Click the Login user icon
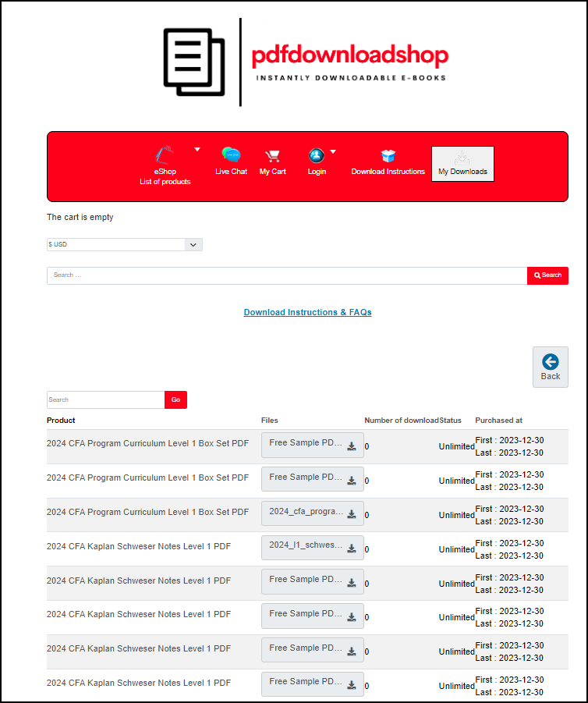The width and height of the screenshot is (588, 703). 317,154
